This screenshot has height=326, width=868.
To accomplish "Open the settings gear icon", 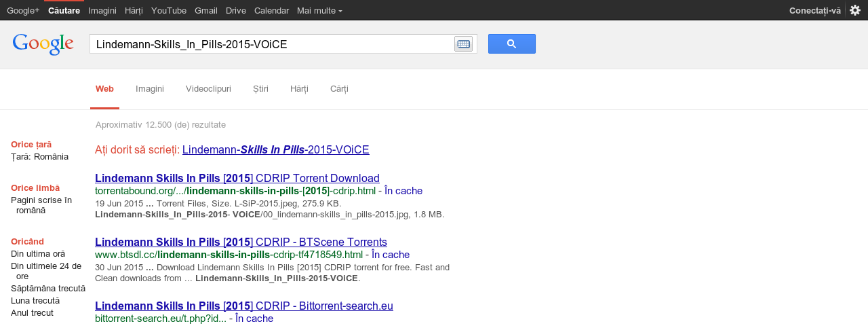I will tap(855, 10).
